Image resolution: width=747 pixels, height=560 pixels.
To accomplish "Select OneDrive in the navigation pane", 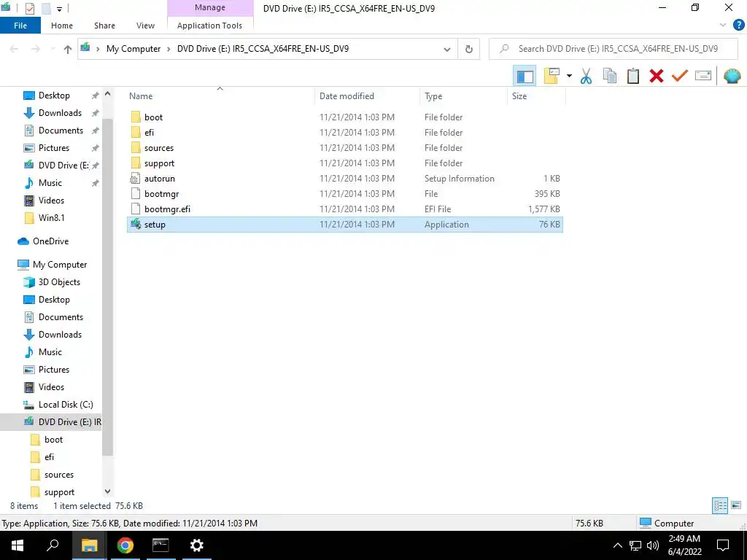I will tap(50, 241).
